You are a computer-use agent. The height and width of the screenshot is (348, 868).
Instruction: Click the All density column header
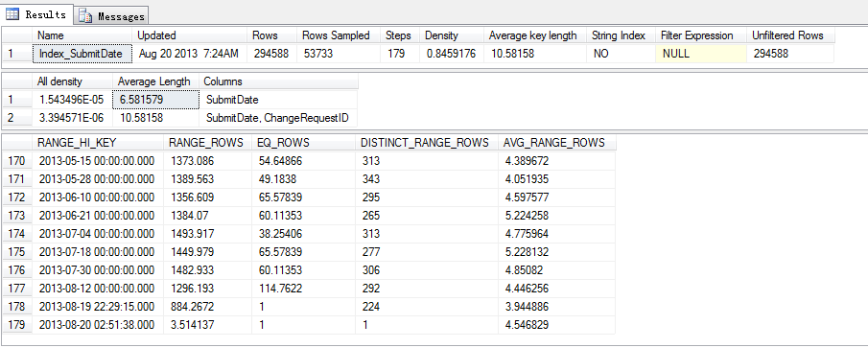(x=73, y=81)
